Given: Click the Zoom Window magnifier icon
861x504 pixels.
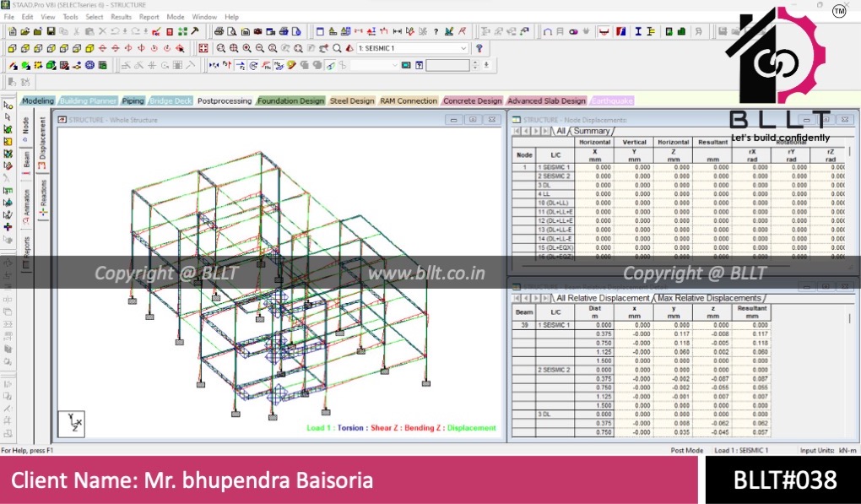Looking at the screenshot, I should coord(221,48).
